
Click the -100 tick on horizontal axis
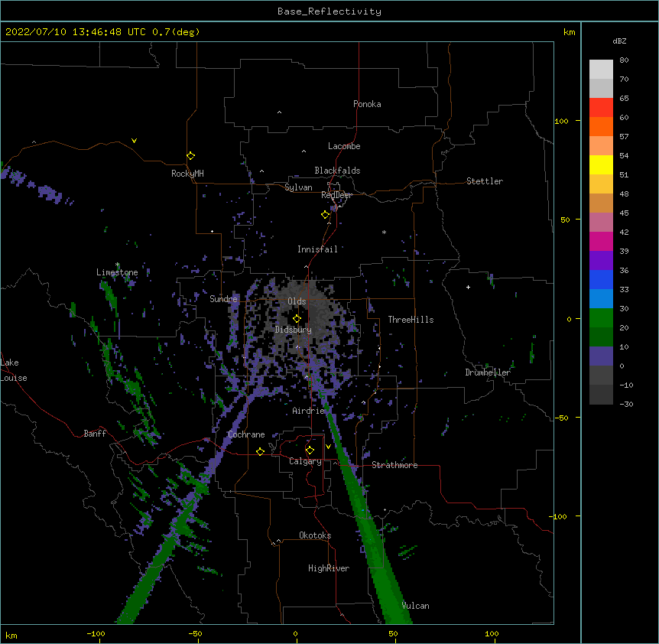pos(96,633)
